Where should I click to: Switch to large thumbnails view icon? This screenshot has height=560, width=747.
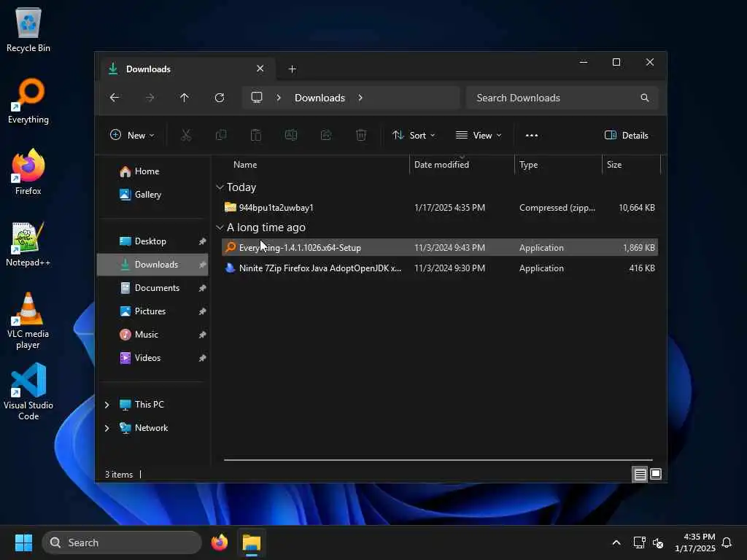click(x=656, y=474)
